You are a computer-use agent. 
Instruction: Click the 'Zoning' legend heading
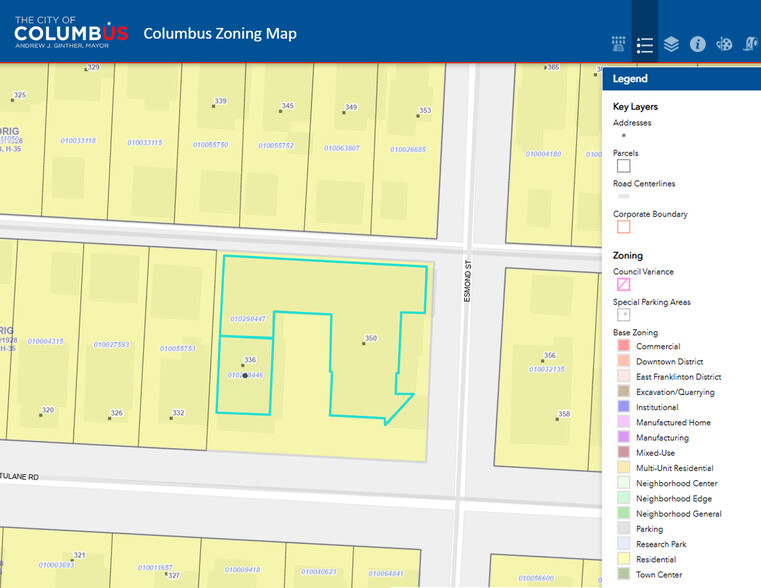pyautogui.click(x=628, y=255)
